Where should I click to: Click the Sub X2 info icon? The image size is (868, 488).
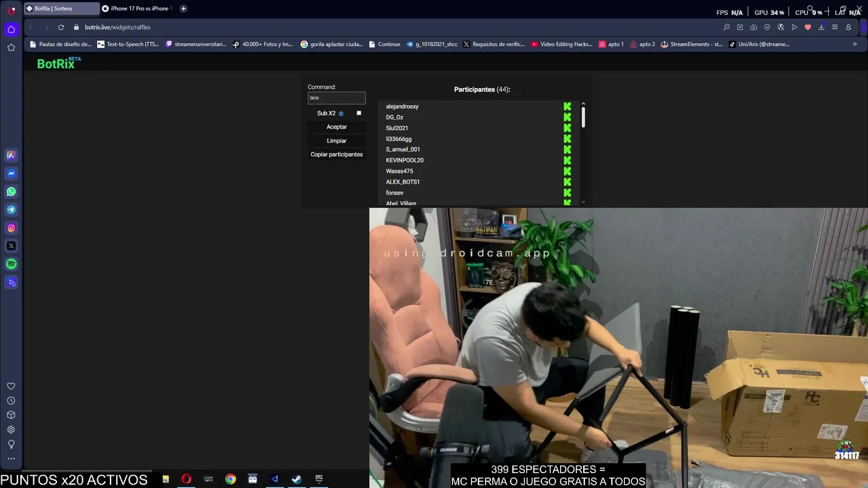(341, 114)
